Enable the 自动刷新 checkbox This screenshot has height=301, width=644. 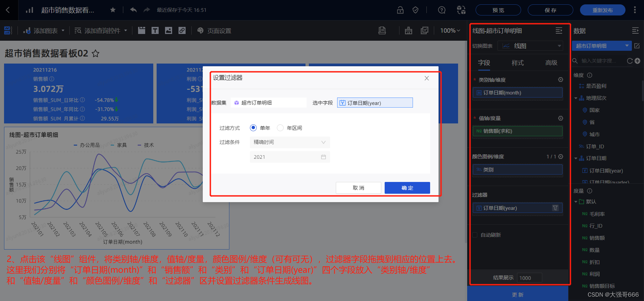[x=475, y=235]
